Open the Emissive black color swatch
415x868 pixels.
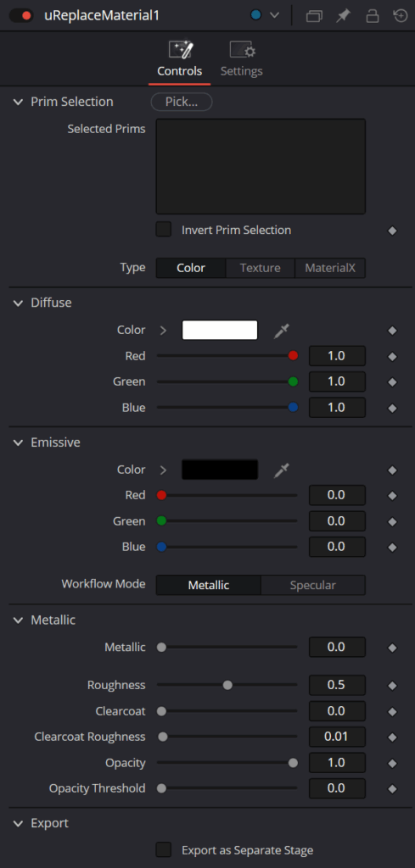tap(220, 470)
